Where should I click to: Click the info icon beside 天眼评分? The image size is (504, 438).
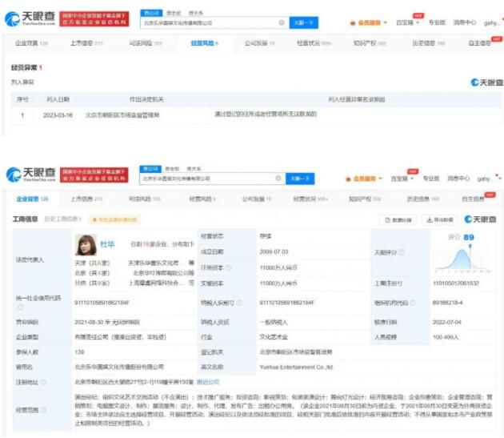pyautogui.click(x=402, y=252)
